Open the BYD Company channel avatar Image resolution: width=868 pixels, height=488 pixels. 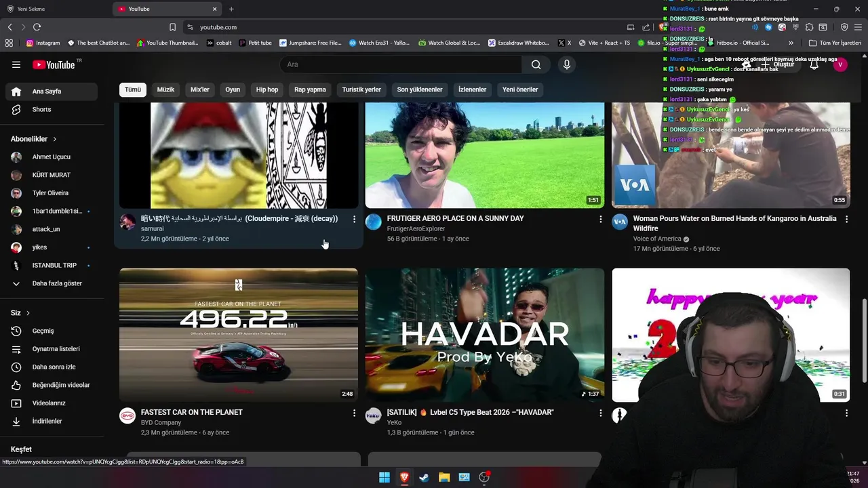tap(127, 415)
